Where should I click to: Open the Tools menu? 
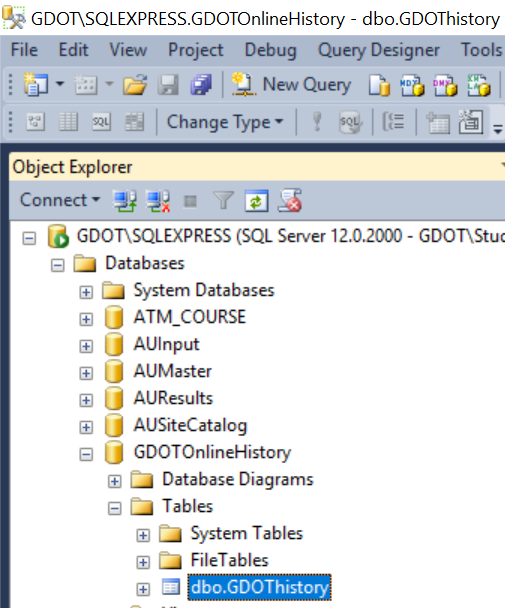(481, 50)
